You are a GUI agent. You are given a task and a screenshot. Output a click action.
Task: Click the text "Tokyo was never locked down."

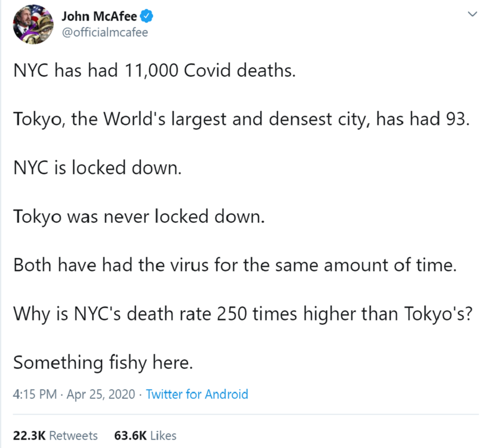click(139, 216)
